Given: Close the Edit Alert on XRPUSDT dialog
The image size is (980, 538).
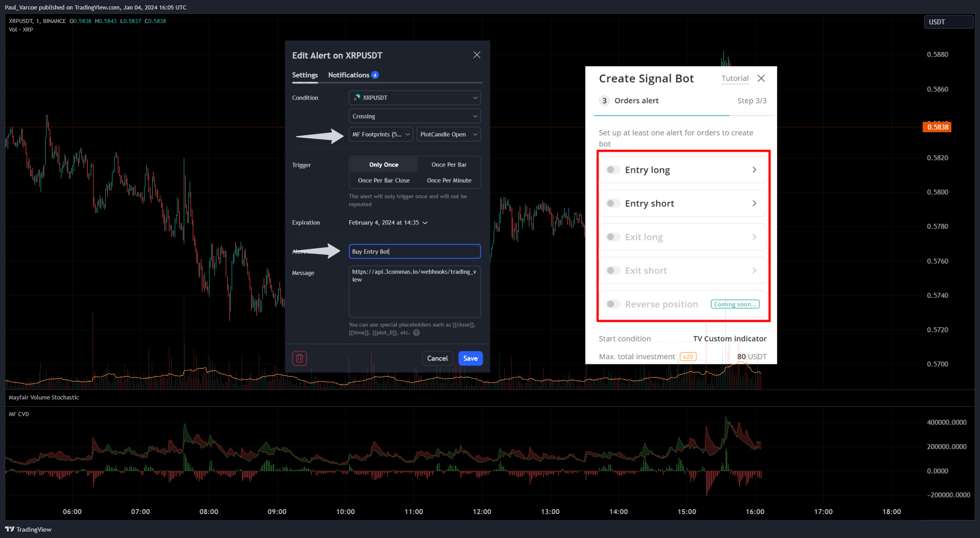Looking at the screenshot, I should (x=477, y=55).
